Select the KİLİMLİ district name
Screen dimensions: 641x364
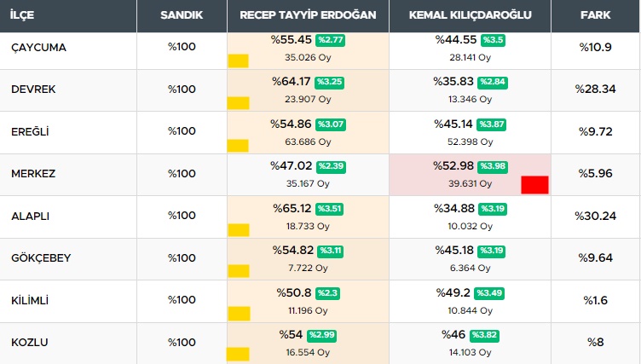click(30, 300)
